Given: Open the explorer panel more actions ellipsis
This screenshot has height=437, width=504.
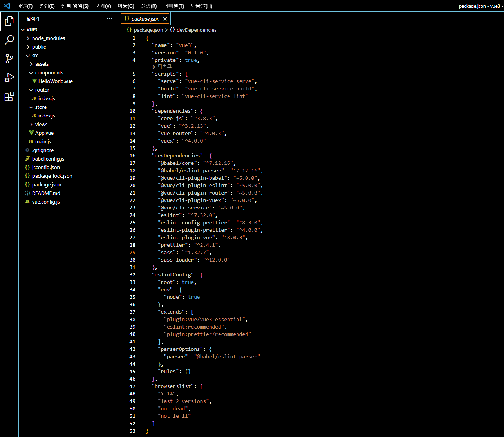Looking at the screenshot, I should (110, 19).
